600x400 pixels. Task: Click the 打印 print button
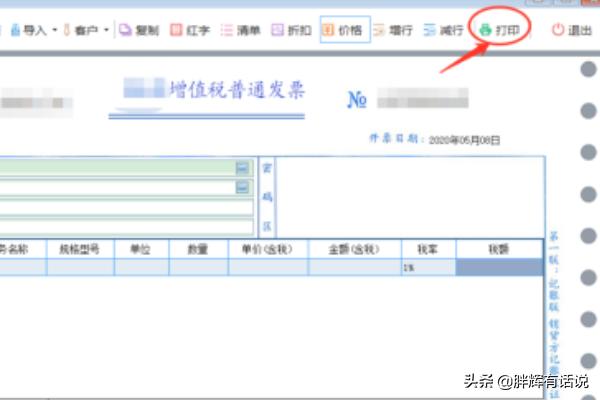click(x=500, y=29)
